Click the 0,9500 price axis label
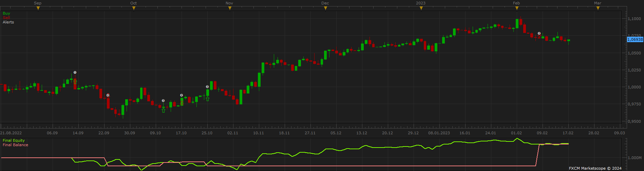Viewport: 644px width, 171px height. 634,121
